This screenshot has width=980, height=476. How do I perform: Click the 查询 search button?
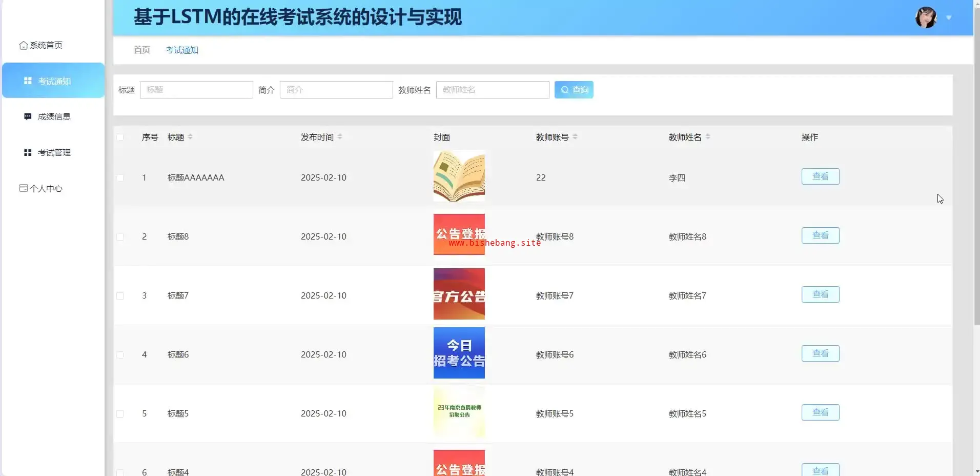(574, 90)
